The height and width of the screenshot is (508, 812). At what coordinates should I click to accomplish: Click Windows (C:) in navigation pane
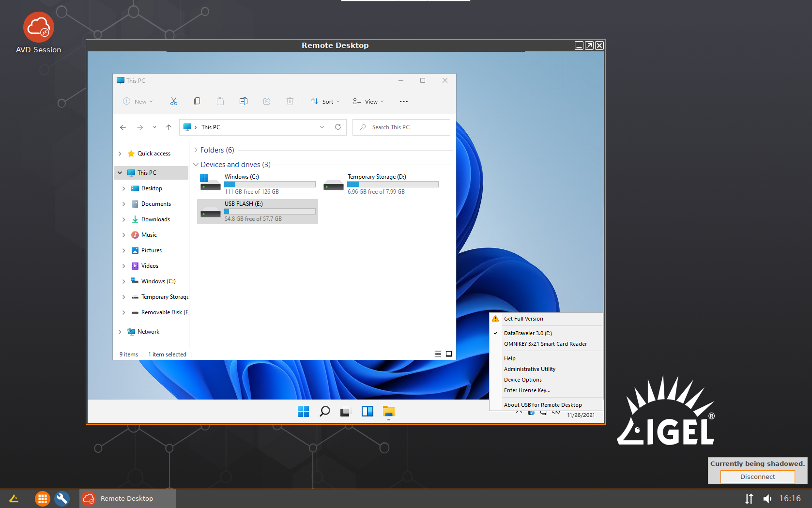point(153,281)
